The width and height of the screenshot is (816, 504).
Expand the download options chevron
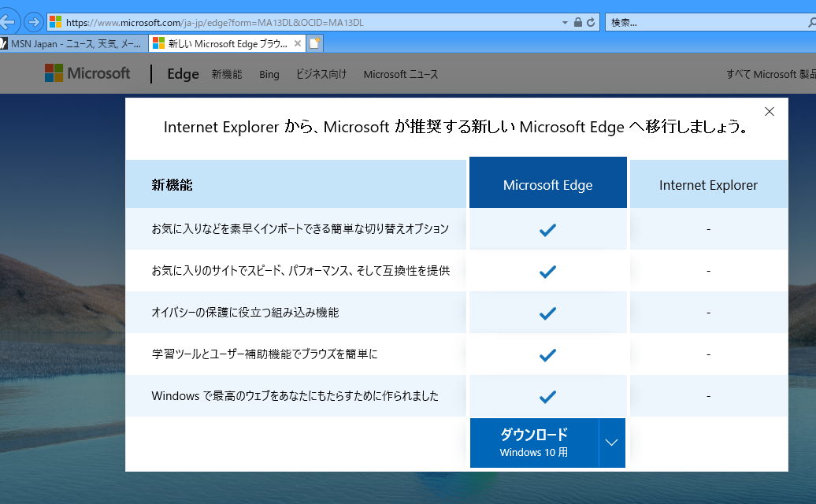click(x=611, y=443)
